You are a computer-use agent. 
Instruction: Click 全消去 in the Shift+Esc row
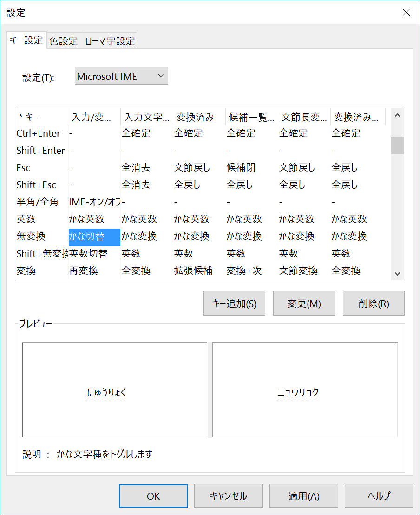click(x=136, y=185)
